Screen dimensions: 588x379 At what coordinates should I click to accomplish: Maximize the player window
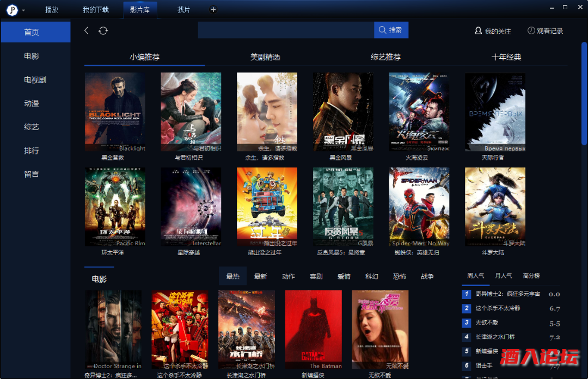(565, 7)
